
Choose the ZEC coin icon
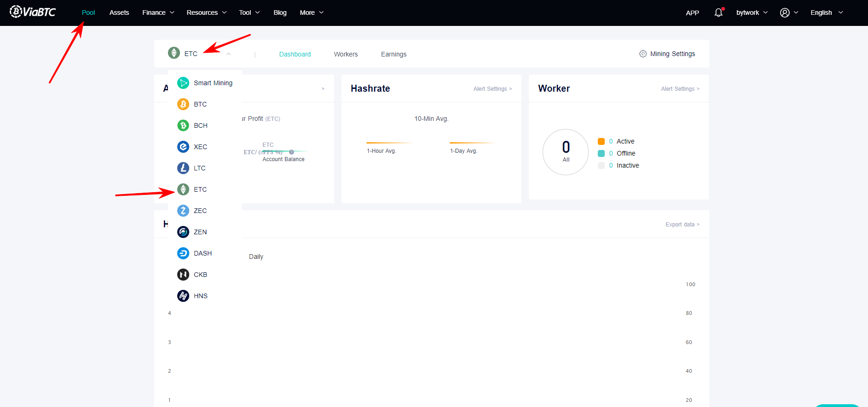pos(183,211)
